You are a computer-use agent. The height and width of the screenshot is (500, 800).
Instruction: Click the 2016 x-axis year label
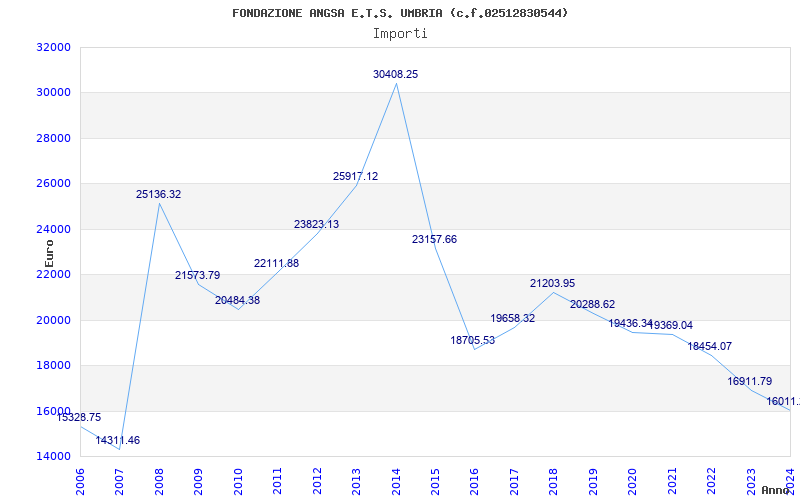474,482
